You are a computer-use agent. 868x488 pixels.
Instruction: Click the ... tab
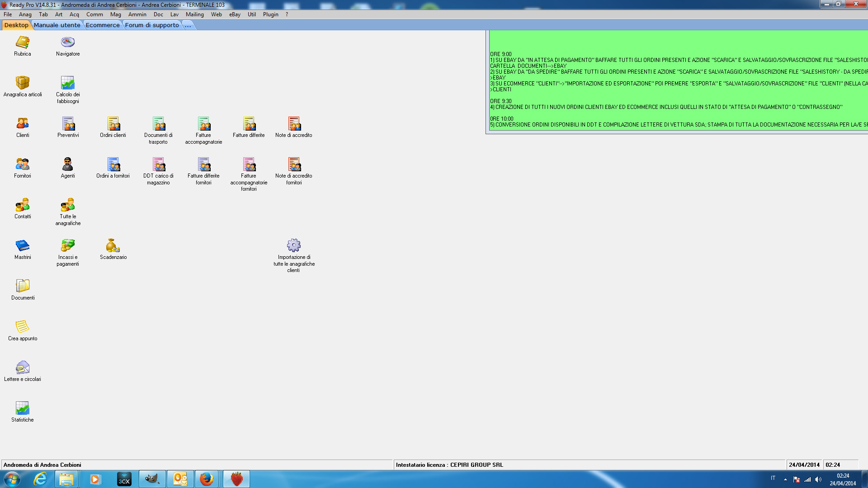(188, 25)
